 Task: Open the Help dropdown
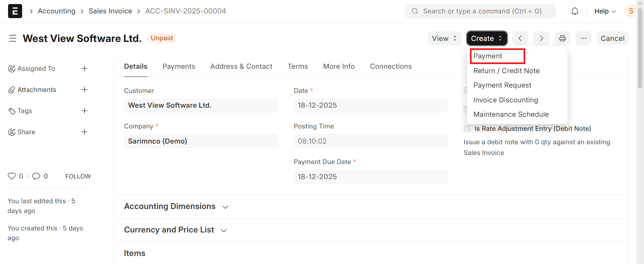click(604, 11)
